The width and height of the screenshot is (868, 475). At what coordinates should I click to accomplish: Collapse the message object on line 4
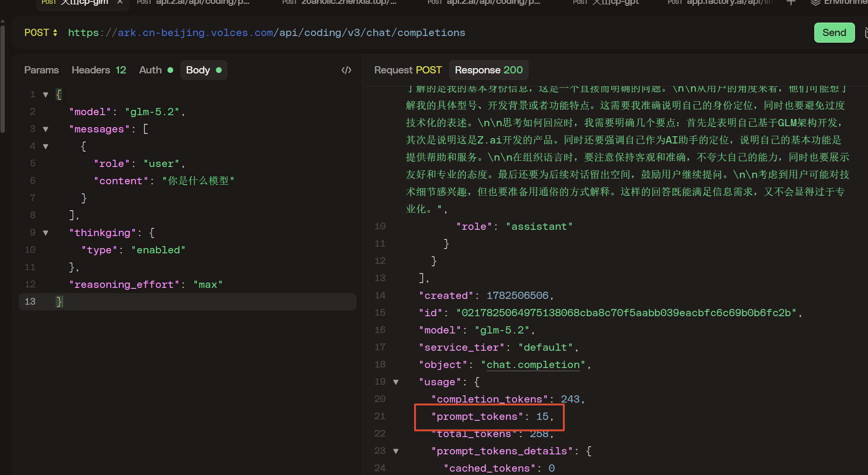pyautogui.click(x=46, y=146)
